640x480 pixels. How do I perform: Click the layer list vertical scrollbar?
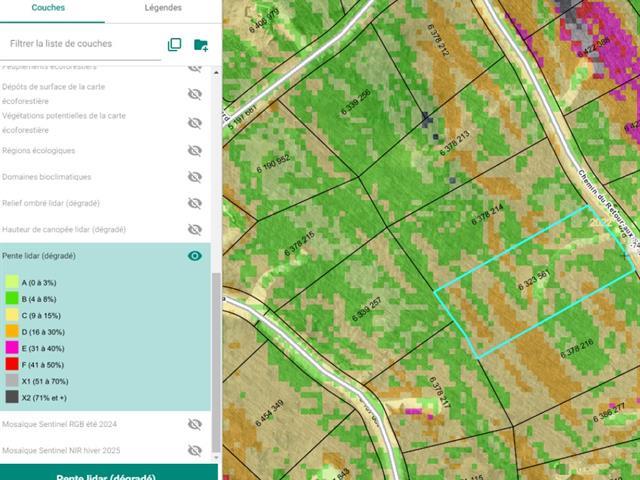pyautogui.click(x=217, y=360)
